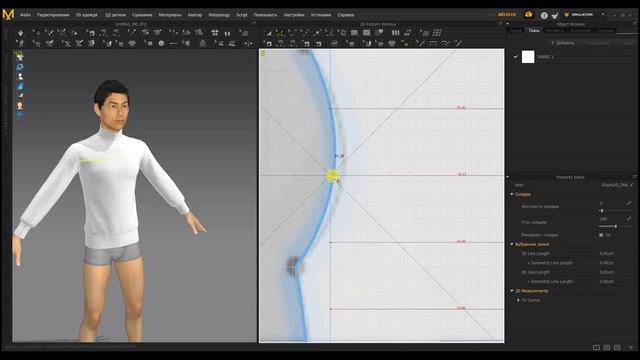Image resolution: width=640 pixels, height=360 pixels.
Task: Click the first layout icon in the bottom-right corner
Action: pos(596,347)
